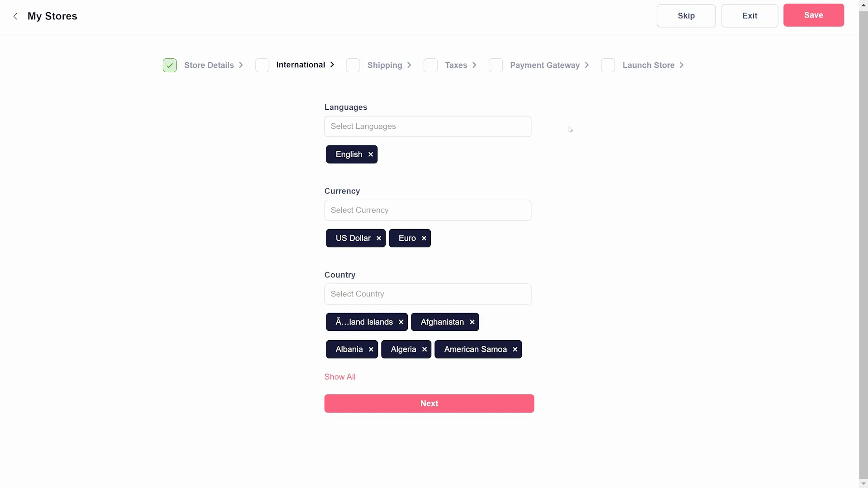The width and height of the screenshot is (868, 488).
Task: Click the Languages field label
Action: click(x=346, y=108)
